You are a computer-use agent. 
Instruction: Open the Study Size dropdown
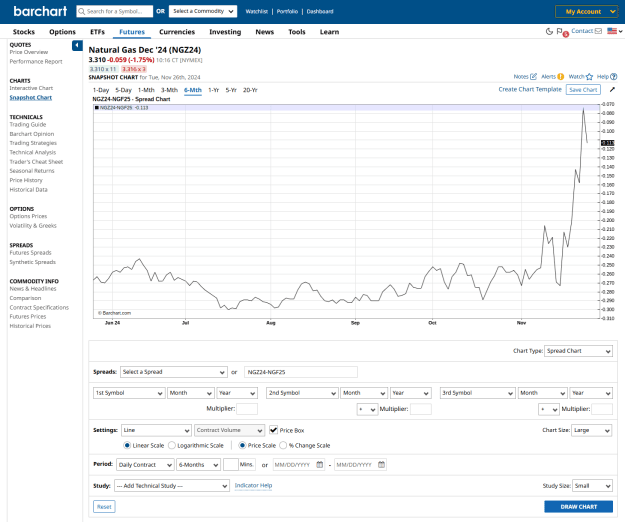592,486
